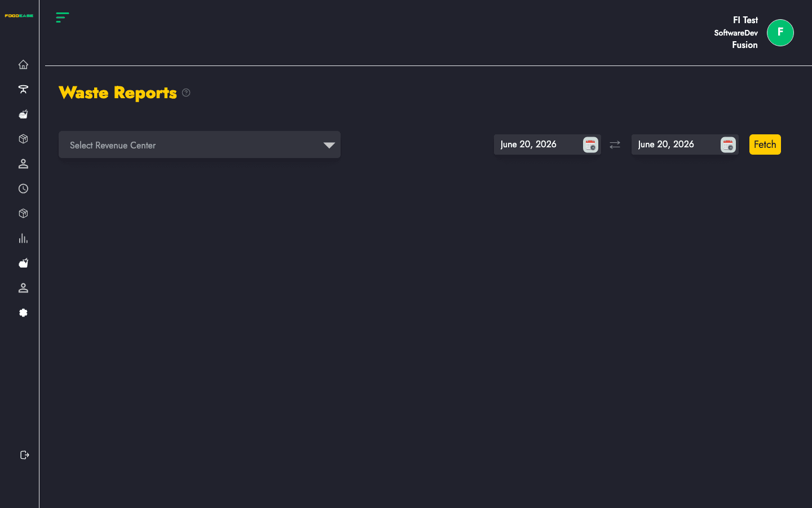Click the FoodEase logo
Screen dimensions: 812x508
click(19, 16)
